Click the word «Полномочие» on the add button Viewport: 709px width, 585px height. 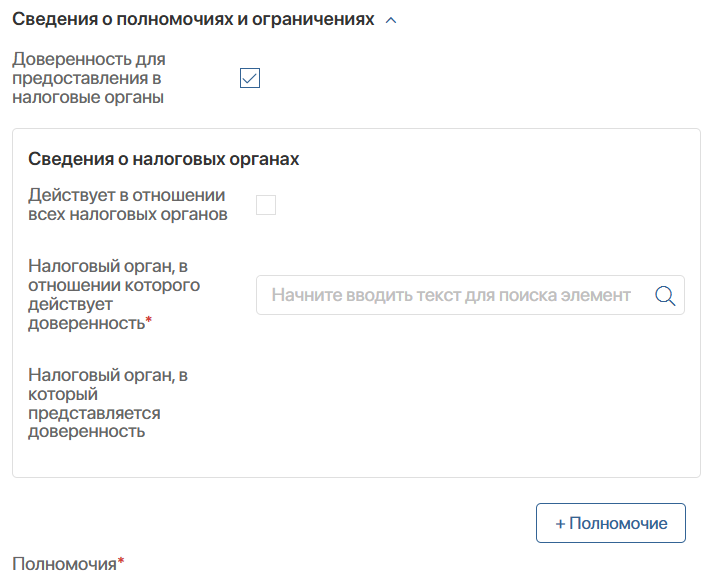coord(618,523)
